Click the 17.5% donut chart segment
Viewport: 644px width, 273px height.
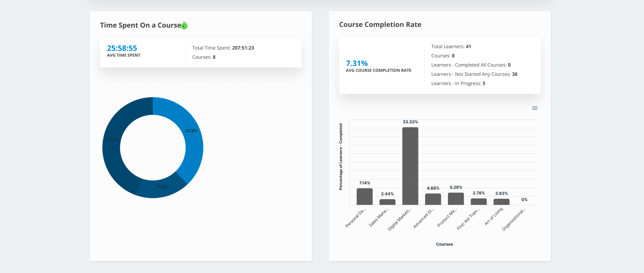pyautogui.click(x=161, y=189)
